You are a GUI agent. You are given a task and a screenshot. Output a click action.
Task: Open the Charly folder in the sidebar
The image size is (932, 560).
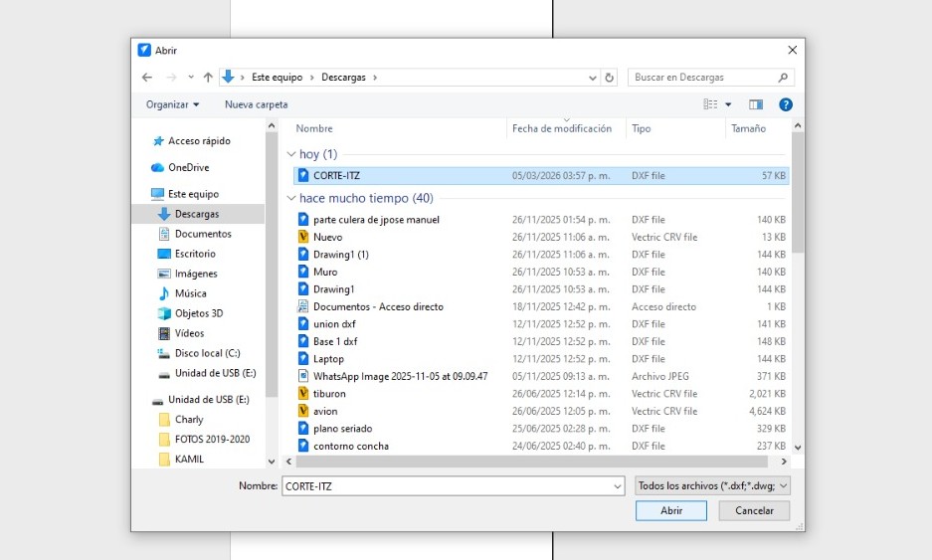click(181, 419)
